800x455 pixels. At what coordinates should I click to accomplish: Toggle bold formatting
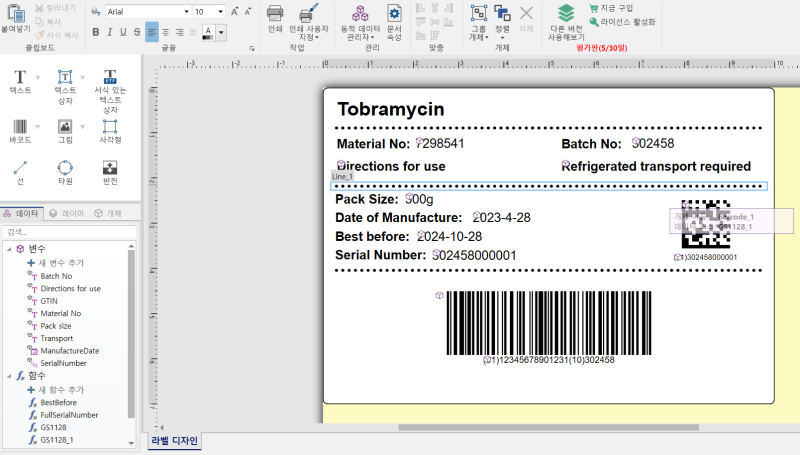(x=96, y=32)
